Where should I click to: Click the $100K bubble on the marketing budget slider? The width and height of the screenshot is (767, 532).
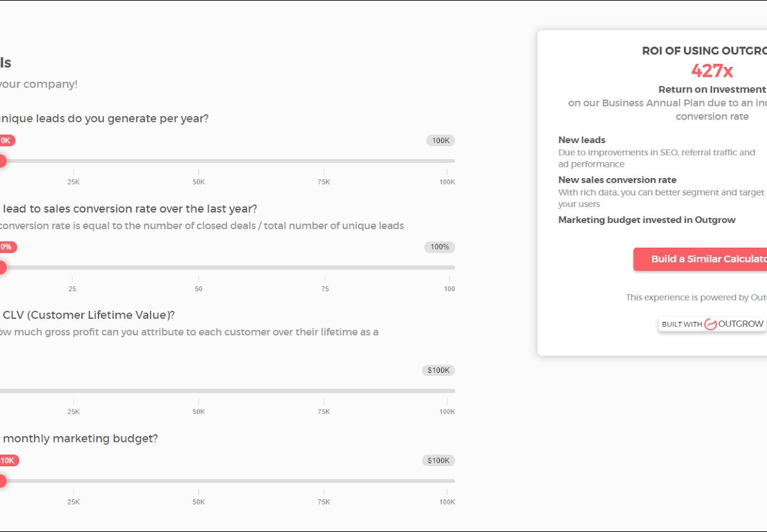coord(438,460)
